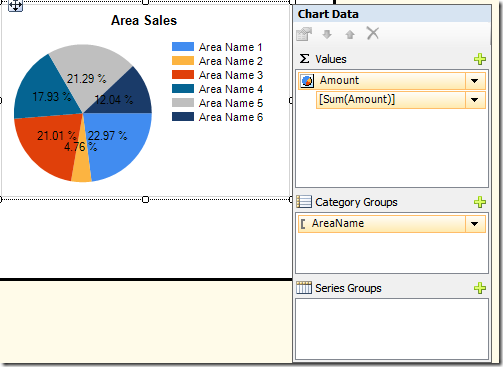Click the Area Name 3 red legend swatch
Viewport: 503px width, 367px height.
183,75
